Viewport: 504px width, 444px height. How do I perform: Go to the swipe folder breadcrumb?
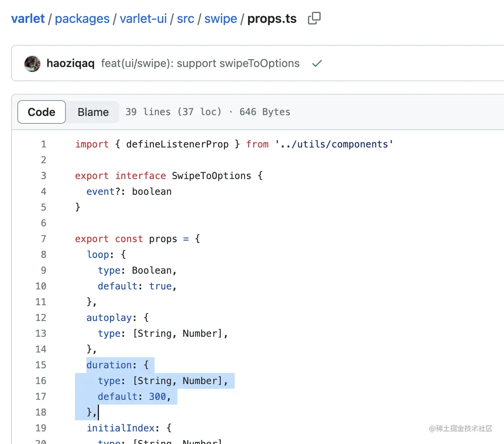[220, 19]
